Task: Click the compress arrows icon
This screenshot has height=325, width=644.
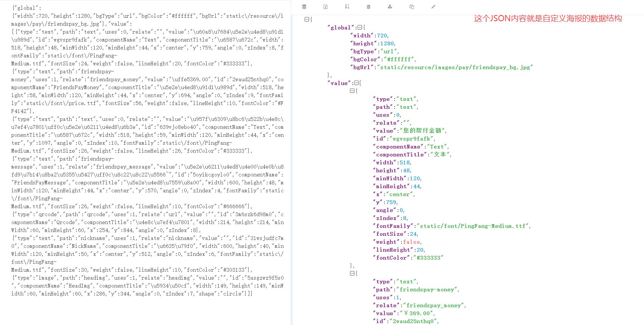Action: [433, 7]
